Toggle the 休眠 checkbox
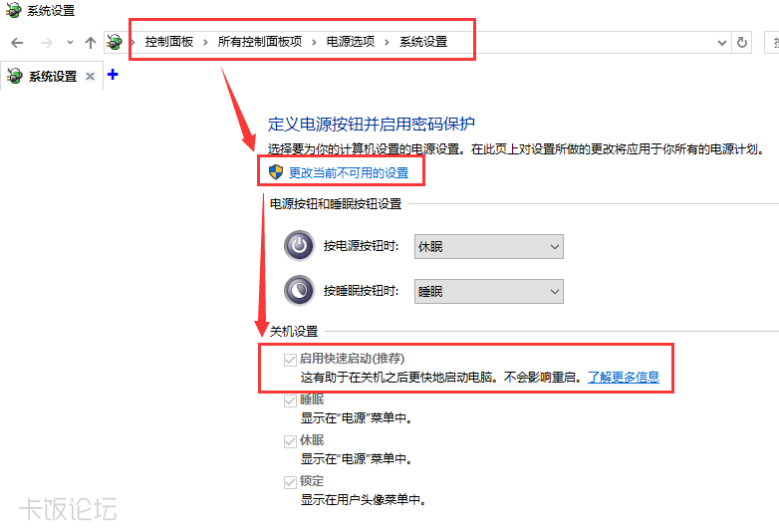Viewport: 779px width, 532px height. click(x=290, y=441)
